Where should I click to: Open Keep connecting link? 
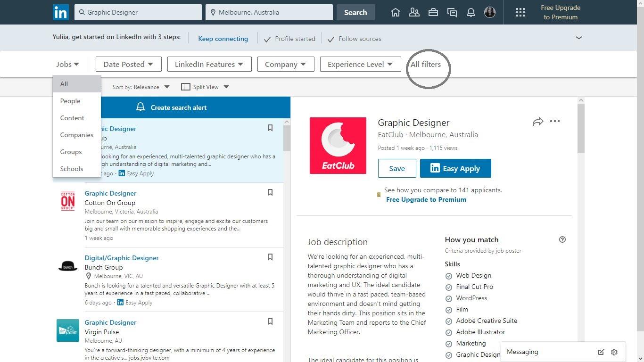[223, 39]
